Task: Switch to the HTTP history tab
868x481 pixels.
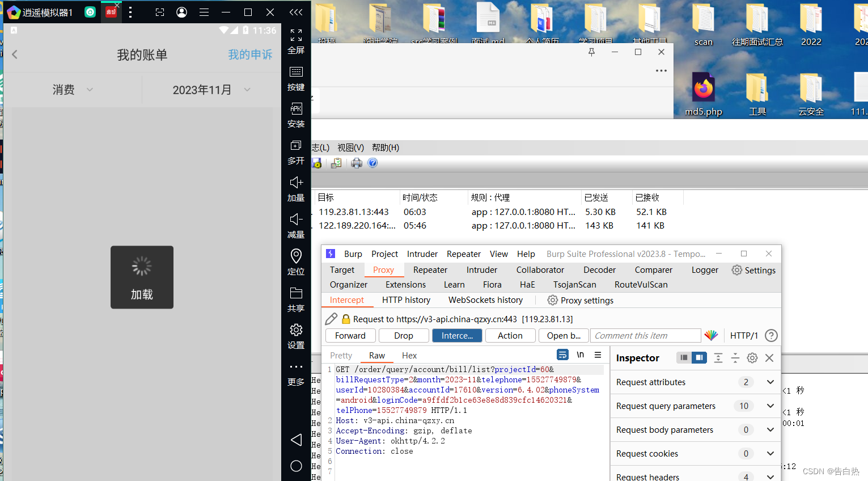Action: click(406, 300)
